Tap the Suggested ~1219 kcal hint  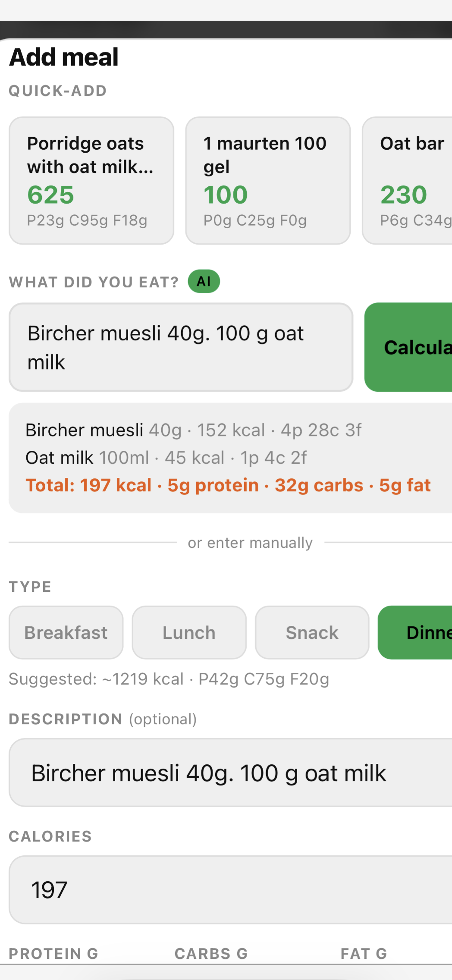[169, 679]
